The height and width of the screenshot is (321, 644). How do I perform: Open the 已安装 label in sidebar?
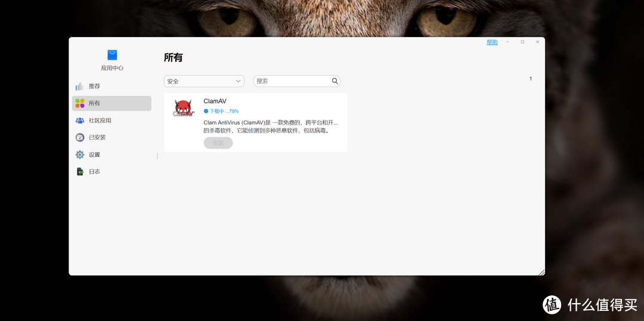(97, 137)
